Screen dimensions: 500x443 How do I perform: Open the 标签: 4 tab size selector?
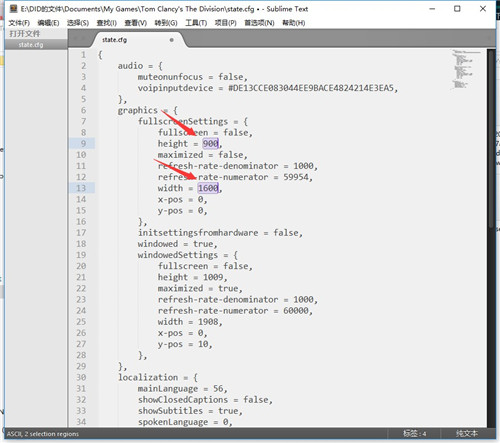point(414,434)
